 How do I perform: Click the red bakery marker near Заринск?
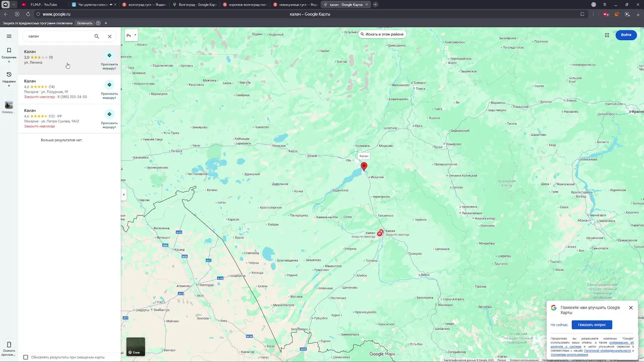380,233
